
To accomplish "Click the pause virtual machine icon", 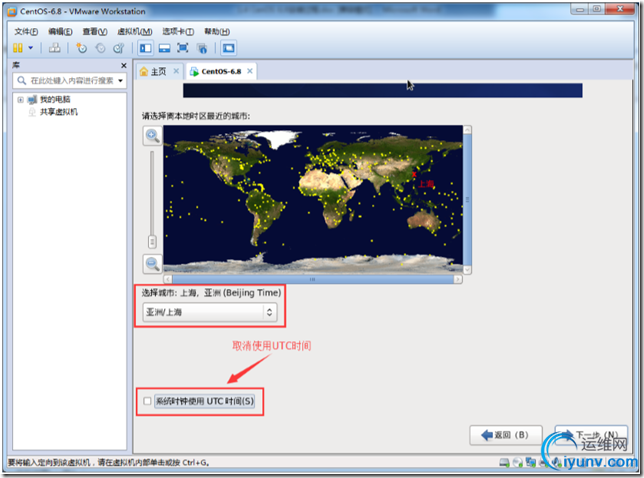I will tap(18, 48).
